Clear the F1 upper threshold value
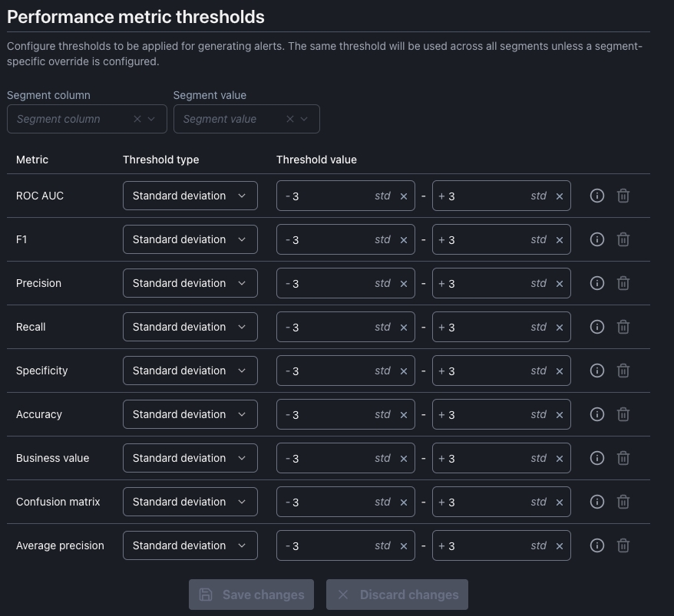Image resolution: width=674 pixels, height=616 pixels. [x=560, y=240]
